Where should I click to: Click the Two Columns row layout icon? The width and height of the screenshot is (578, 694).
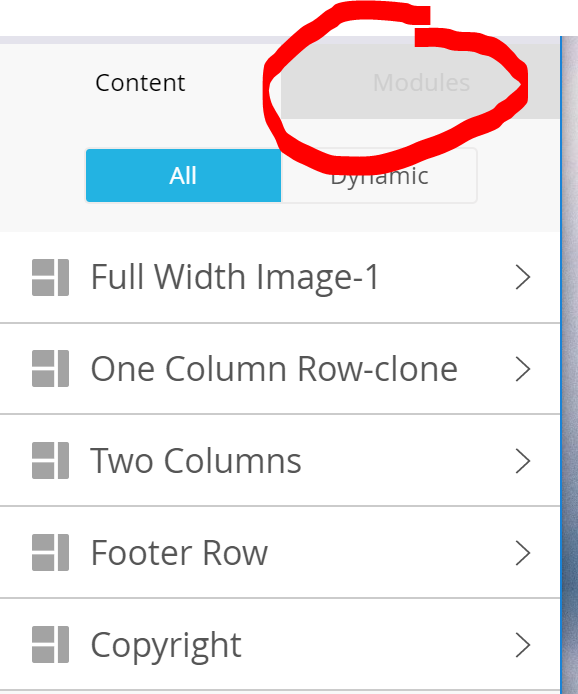50,460
